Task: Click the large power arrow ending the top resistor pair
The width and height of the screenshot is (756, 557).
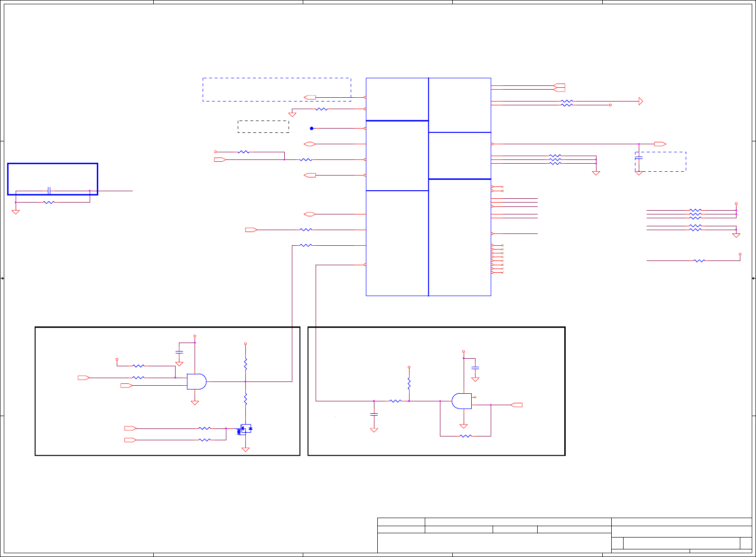Action: pyautogui.click(x=641, y=101)
